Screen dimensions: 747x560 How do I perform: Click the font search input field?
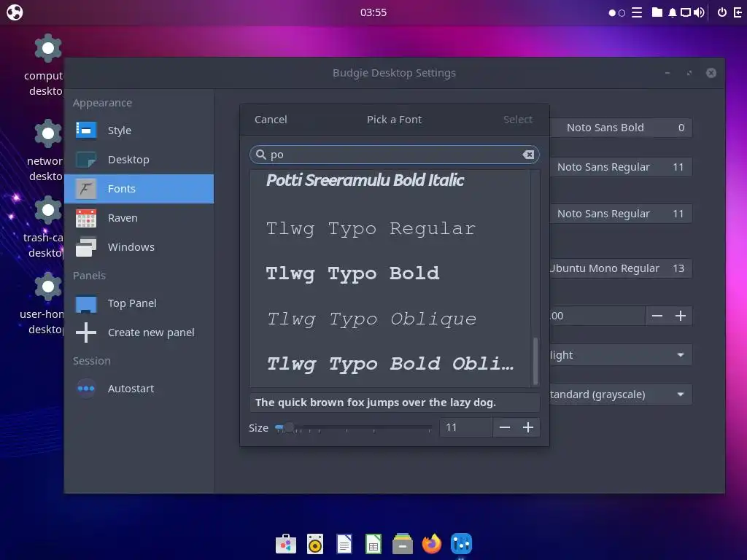394,155
